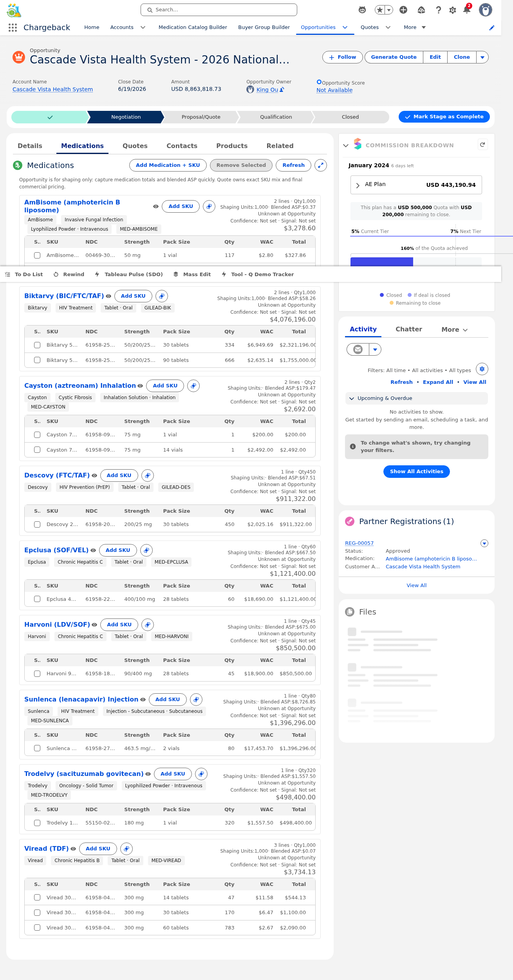Open the More navigation dropdown
The width and height of the screenshot is (513, 980).
(x=415, y=27)
